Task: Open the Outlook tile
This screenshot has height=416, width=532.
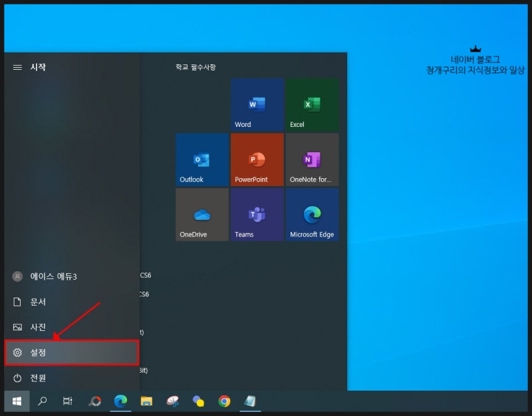Action: (x=202, y=159)
